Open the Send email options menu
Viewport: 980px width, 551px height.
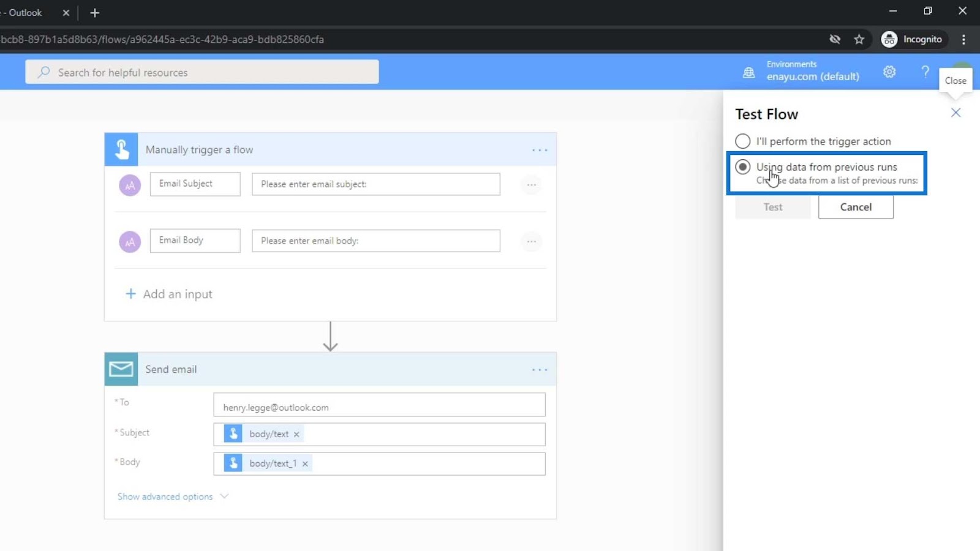(x=540, y=370)
